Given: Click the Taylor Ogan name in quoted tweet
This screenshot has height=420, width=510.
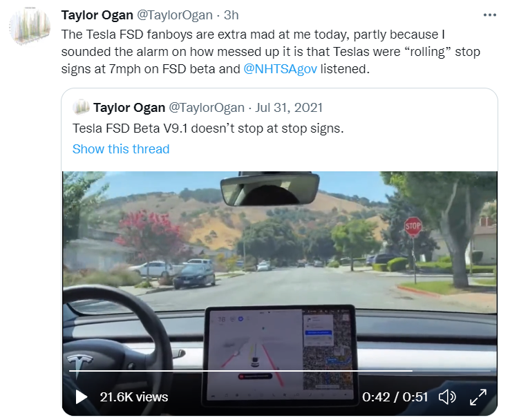Looking at the screenshot, I should [129, 108].
